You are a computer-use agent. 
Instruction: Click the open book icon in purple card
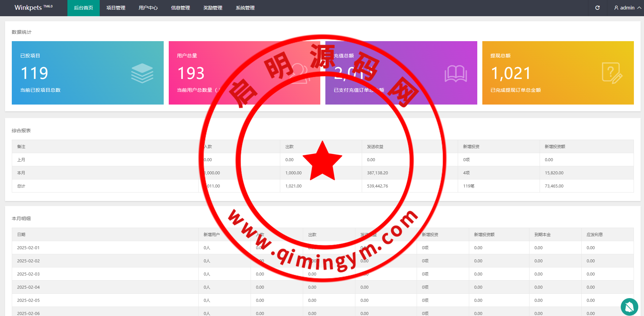[x=456, y=74]
